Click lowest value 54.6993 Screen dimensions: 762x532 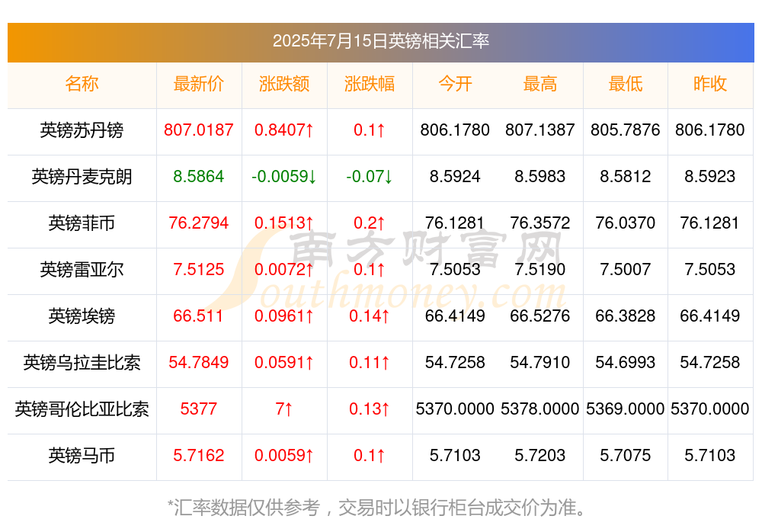coord(626,363)
